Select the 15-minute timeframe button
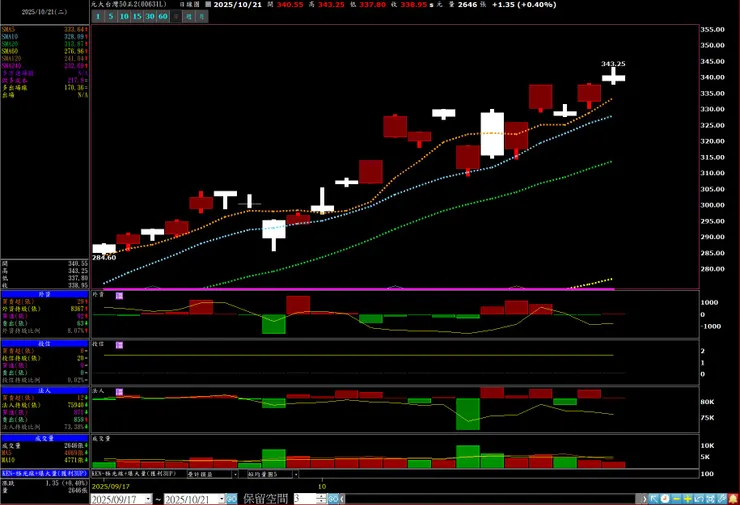The height and width of the screenshot is (505, 740). (x=137, y=17)
